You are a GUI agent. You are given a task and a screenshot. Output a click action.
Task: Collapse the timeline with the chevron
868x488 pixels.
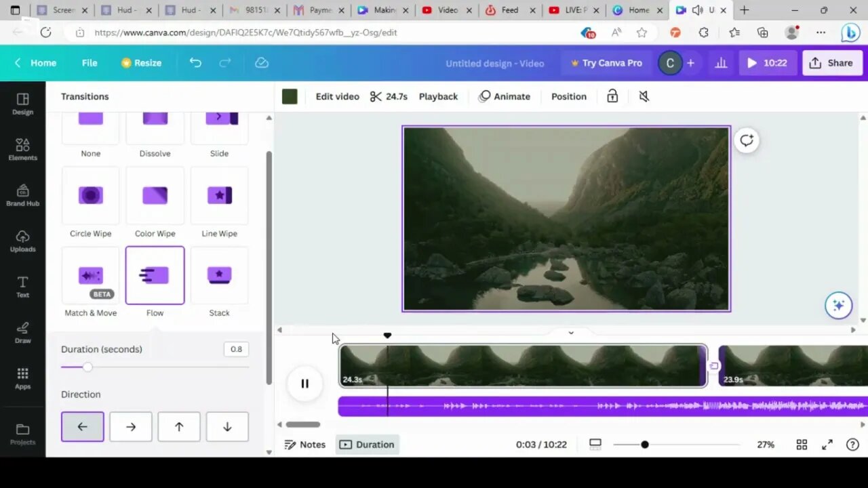click(571, 332)
